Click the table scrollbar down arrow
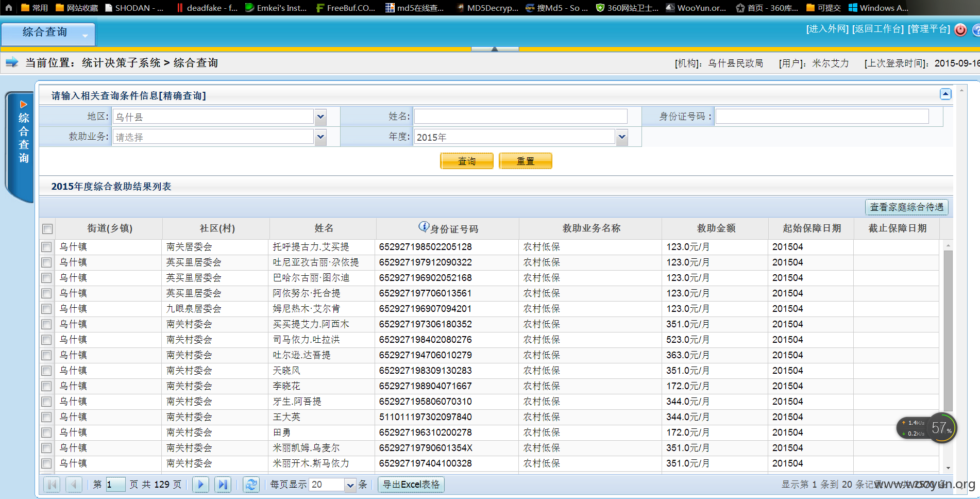Image resolution: width=980 pixels, height=499 pixels. point(948,468)
